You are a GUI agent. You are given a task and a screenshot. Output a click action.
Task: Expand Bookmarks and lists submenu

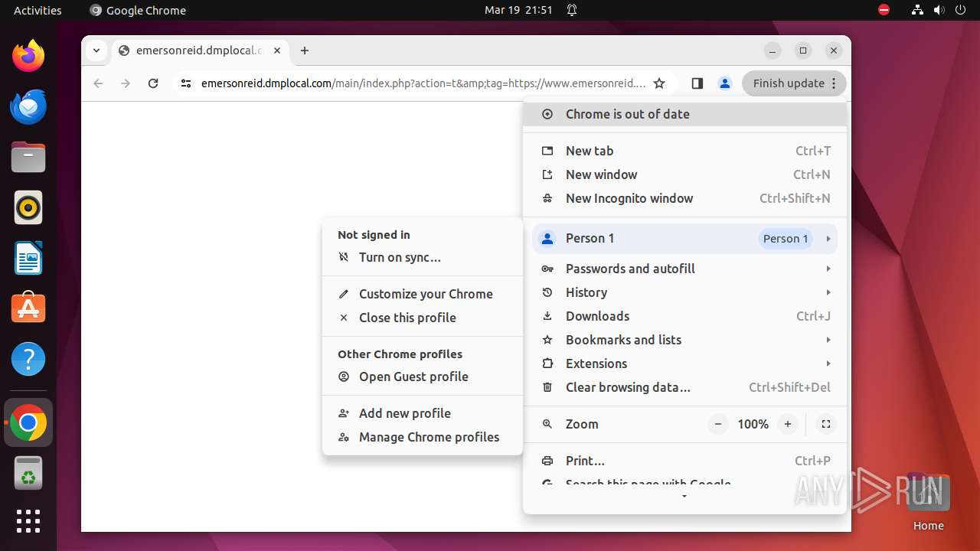pos(684,340)
